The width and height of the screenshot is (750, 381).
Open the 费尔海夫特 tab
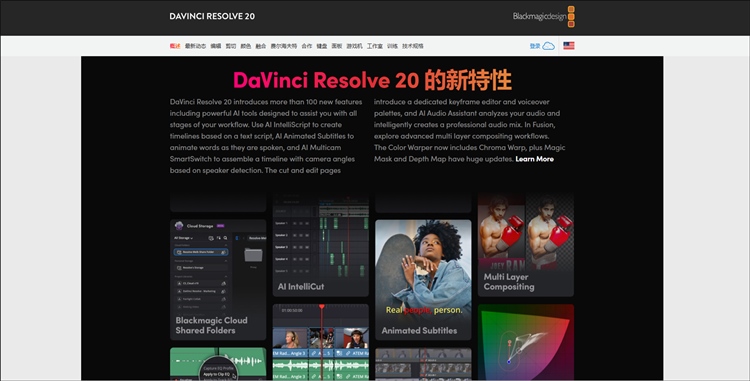coord(284,46)
